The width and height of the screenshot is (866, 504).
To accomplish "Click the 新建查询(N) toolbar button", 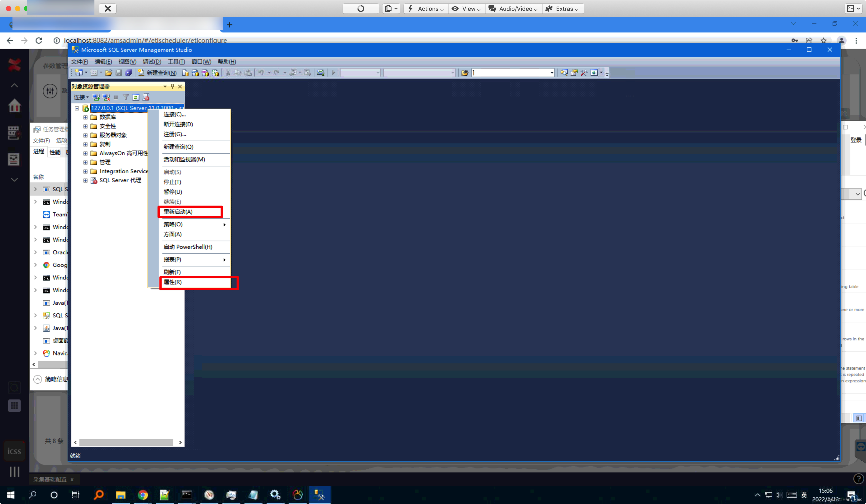I will (x=157, y=73).
